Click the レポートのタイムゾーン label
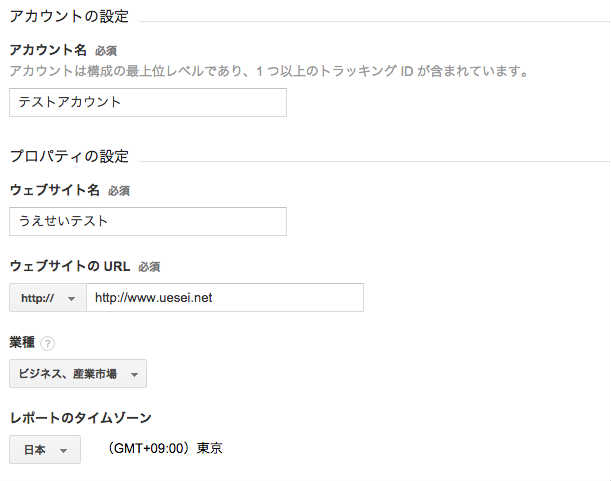 point(80,418)
